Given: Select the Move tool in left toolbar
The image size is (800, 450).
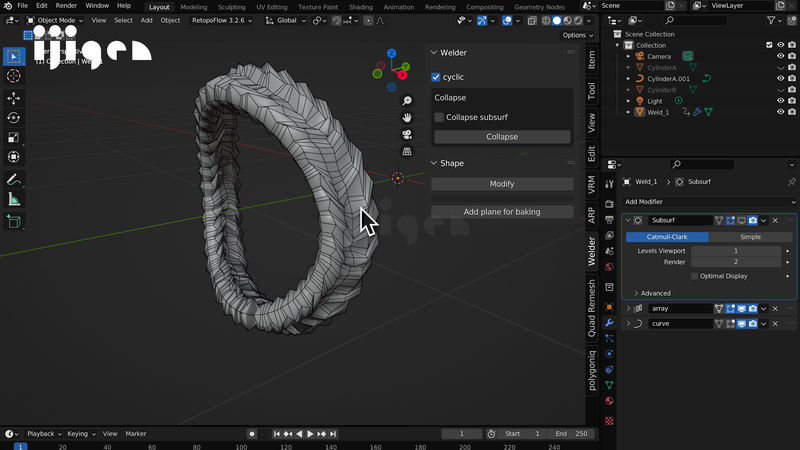Looking at the screenshot, I should click(x=14, y=98).
